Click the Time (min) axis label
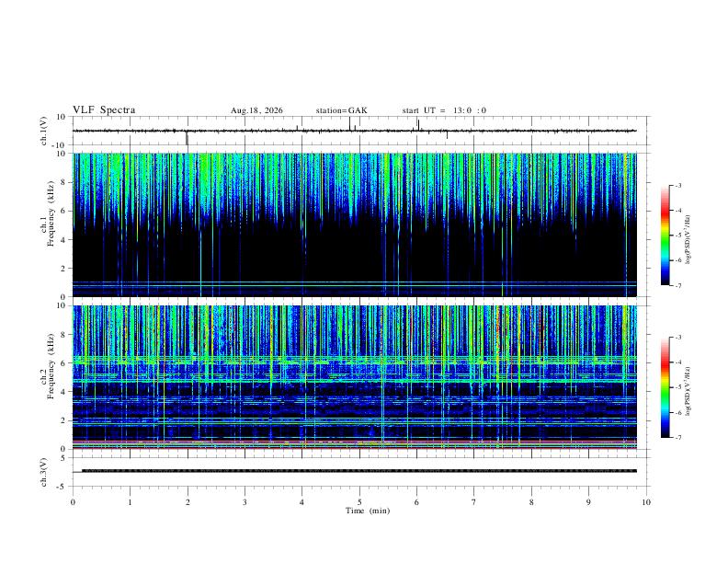The width and height of the screenshot is (728, 563). [368, 511]
